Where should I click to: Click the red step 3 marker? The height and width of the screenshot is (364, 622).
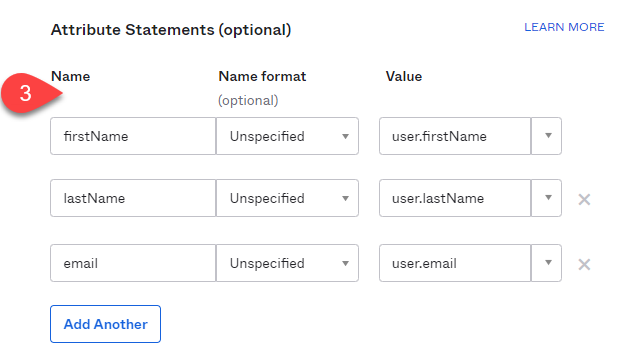pyautogui.click(x=30, y=94)
